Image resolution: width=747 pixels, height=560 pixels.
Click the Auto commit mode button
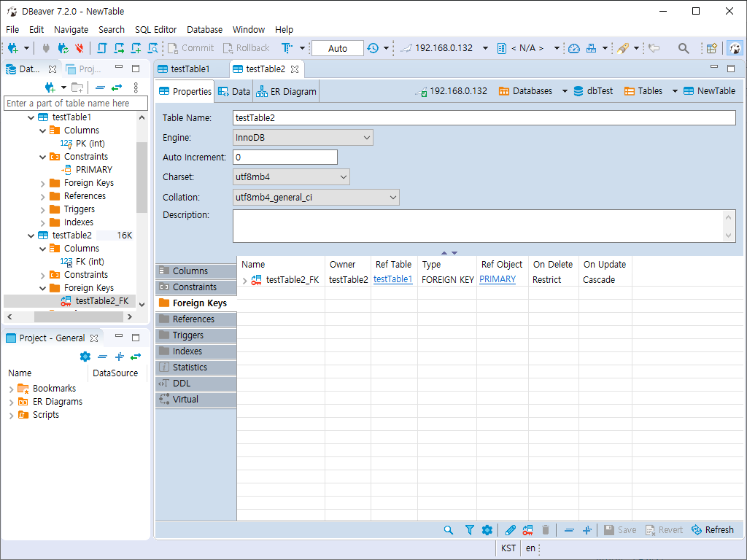click(338, 48)
